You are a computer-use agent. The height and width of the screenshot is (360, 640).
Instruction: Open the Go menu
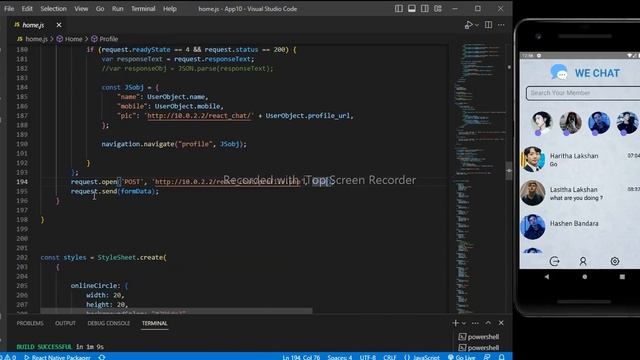[100, 9]
